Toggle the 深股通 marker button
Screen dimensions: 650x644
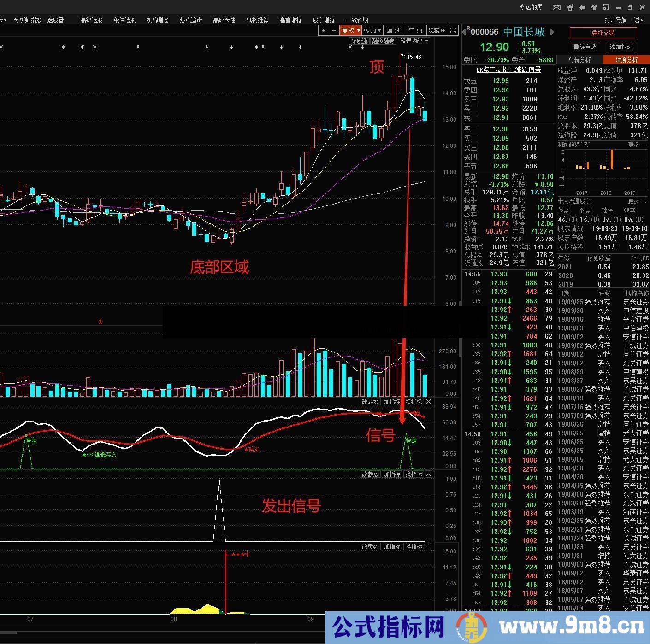(x=359, y=41)
